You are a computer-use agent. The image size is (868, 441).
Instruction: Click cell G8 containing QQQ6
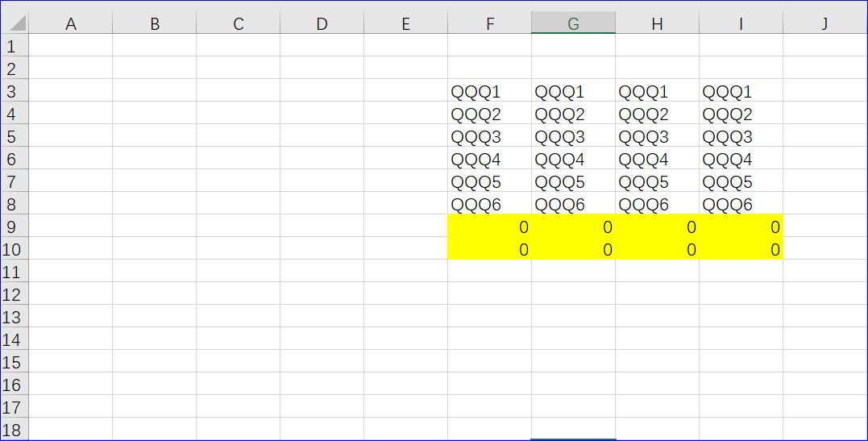pyautogui.click(x=574, y=203)
